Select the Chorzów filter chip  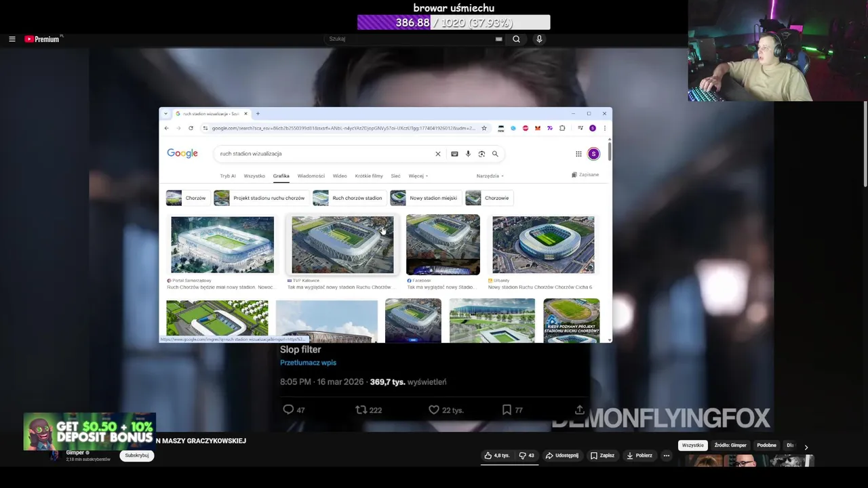[x=188, y=198]
